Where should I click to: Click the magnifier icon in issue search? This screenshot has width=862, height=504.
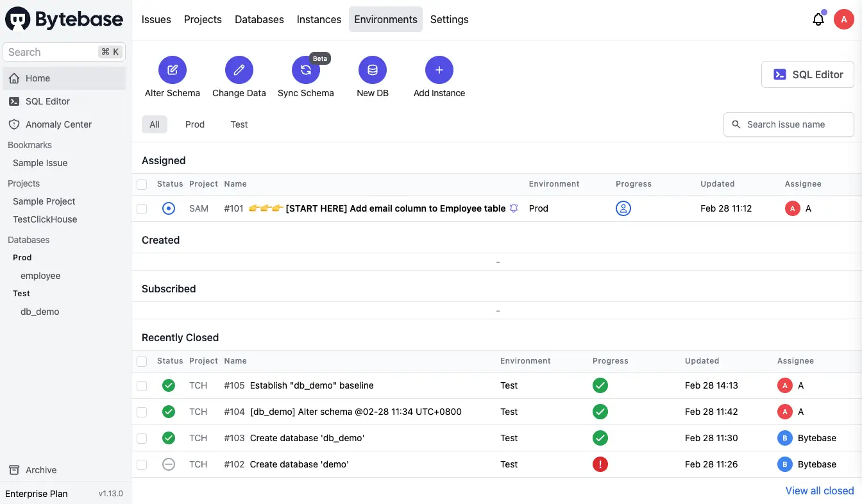tap(736, 124)
